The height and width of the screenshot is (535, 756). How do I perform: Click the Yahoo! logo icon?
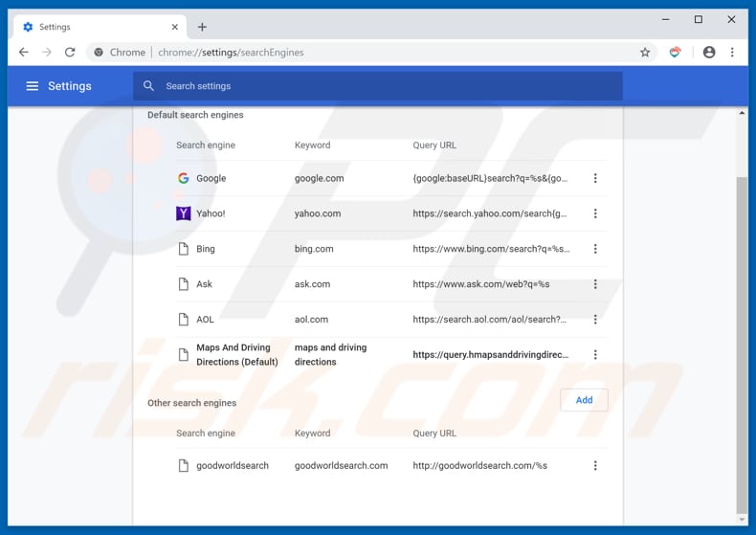[x=183, y=213]
